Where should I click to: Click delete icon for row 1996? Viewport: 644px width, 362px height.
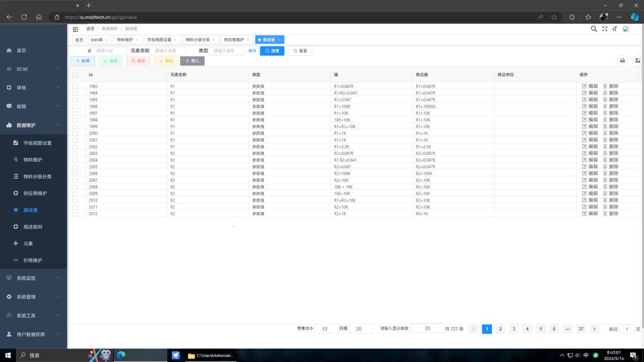605,107
